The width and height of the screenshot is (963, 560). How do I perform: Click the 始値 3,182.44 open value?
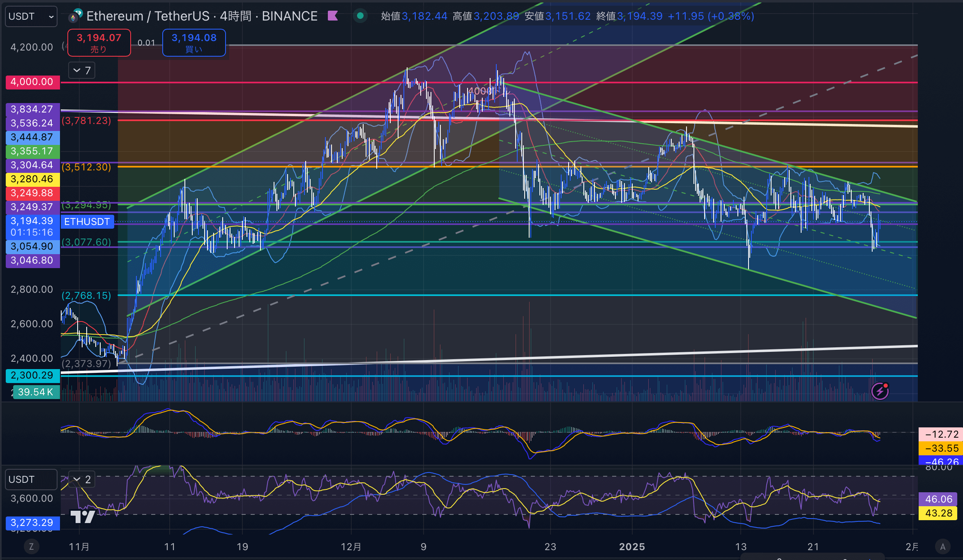pyautogui.click(x=414, y=16)
